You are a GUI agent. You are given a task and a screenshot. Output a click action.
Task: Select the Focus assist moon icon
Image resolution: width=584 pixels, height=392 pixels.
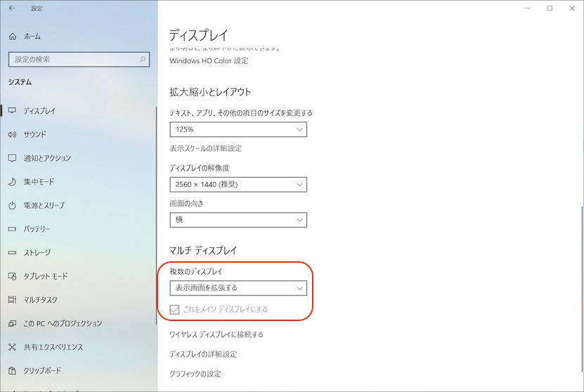pos(12,182)
